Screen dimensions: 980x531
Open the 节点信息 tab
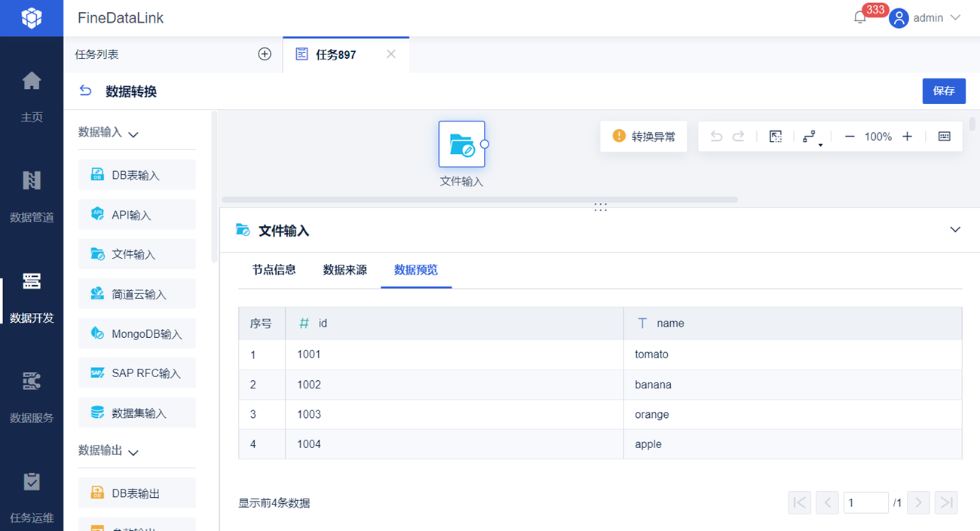274,269
